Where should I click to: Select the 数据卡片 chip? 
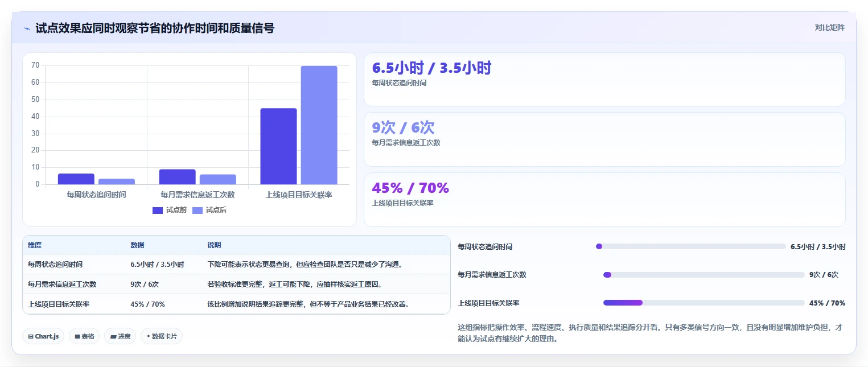tap(162, 336)
